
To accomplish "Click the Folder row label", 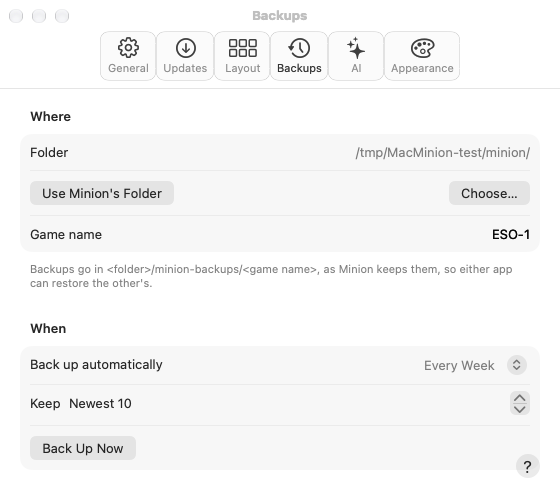I will point(49,152).
